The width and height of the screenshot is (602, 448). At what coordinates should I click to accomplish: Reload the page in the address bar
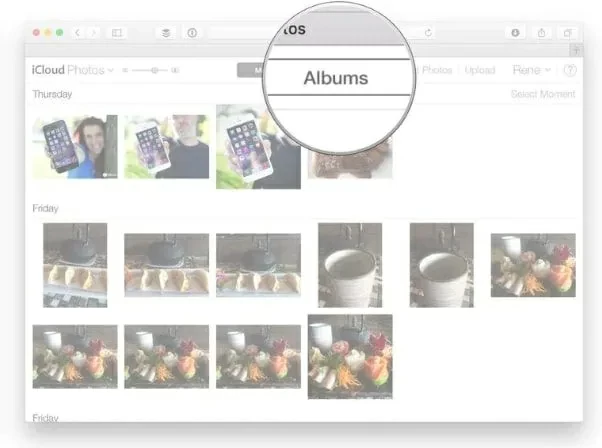428,33
